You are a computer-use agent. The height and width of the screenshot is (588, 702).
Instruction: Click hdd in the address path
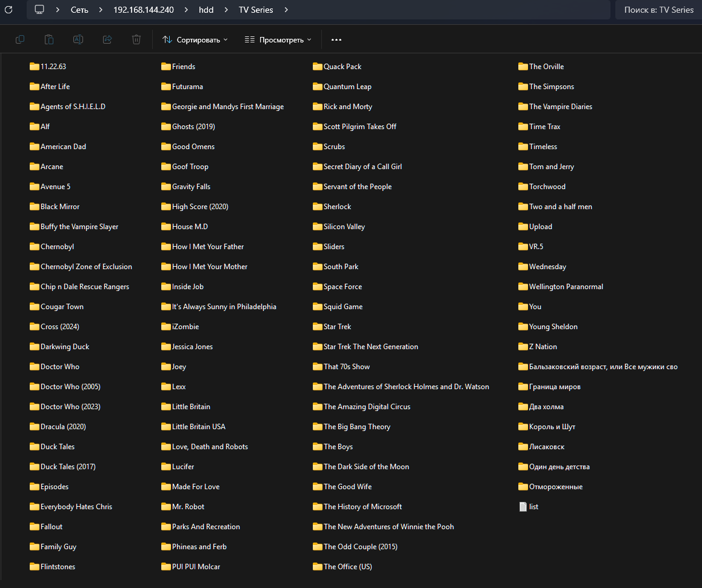coord(206,10)
